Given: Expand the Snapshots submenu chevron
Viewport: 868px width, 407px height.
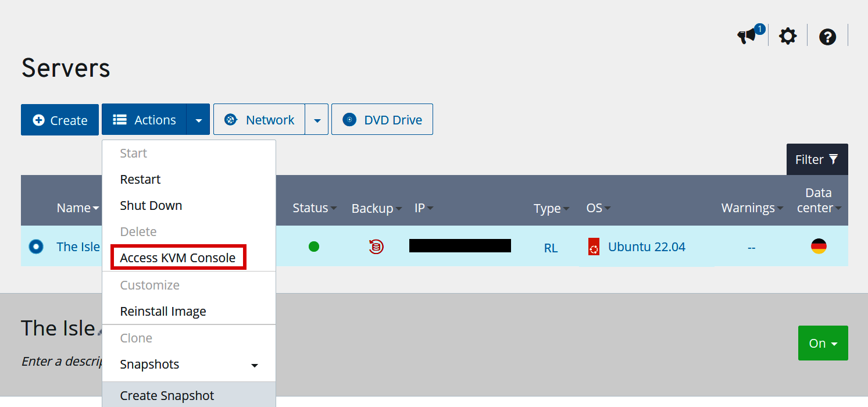Looking at the screenshot, I should point(255,365).
